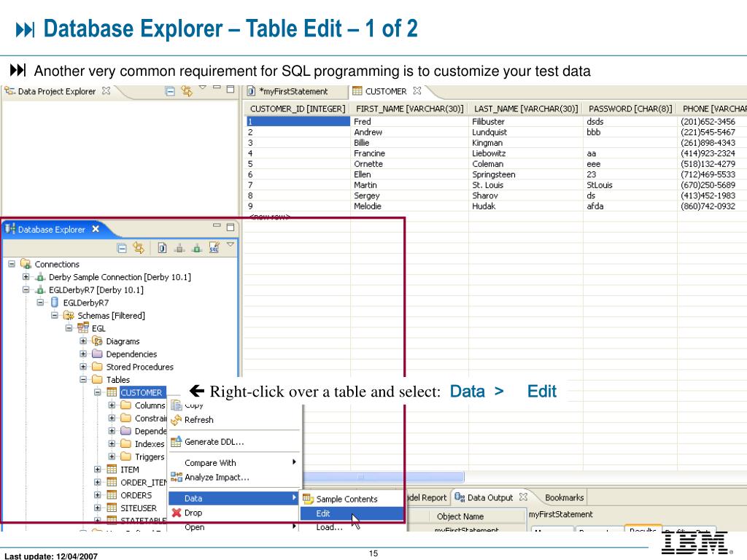Expand Derby Sample Connection node

(26, 276)
